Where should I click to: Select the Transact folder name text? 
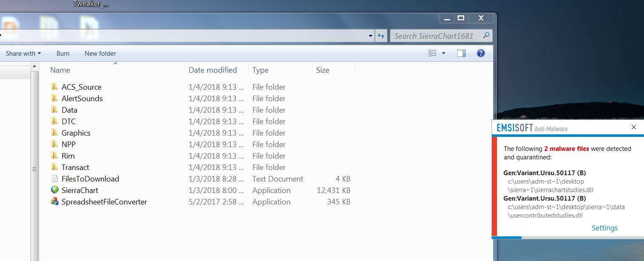point(75,167)
